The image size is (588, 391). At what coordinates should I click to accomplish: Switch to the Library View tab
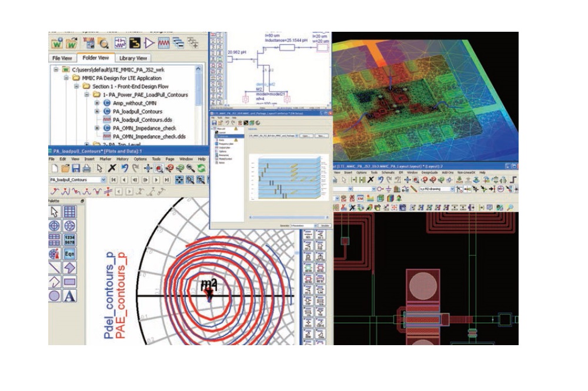tap(133, 58)
